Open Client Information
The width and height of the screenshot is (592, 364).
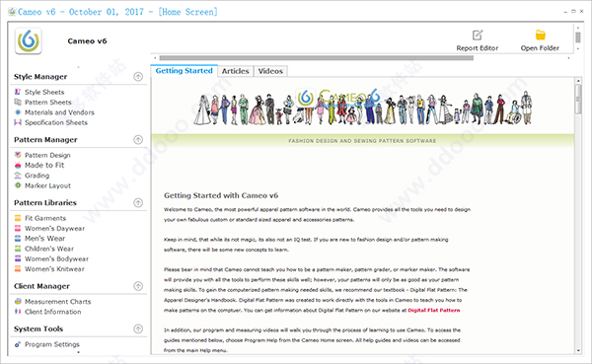53,312
